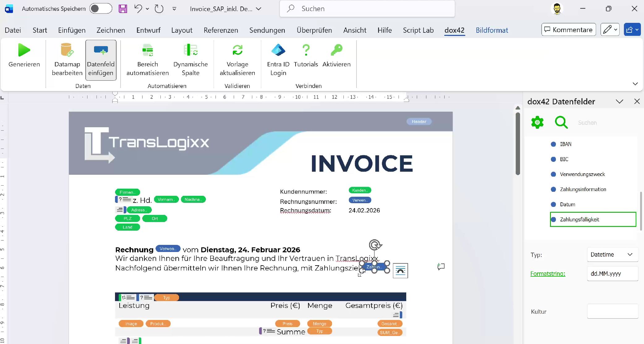Expand the undo history dropdown arrow
The image size is (644, 344).
147,9
